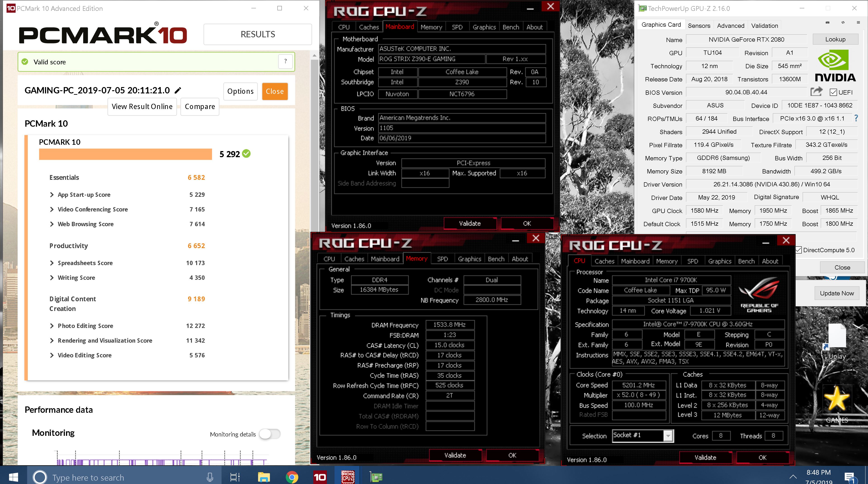Click the Cortana circle icon
Image resolution: width=868 pixels, height=484 pixels.
click(x=40, y=477)
